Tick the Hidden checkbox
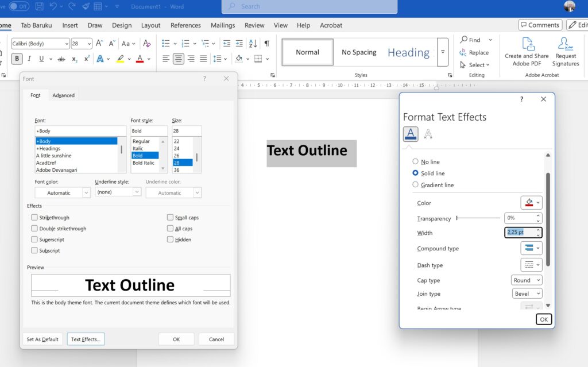 [x=170, y=239]
